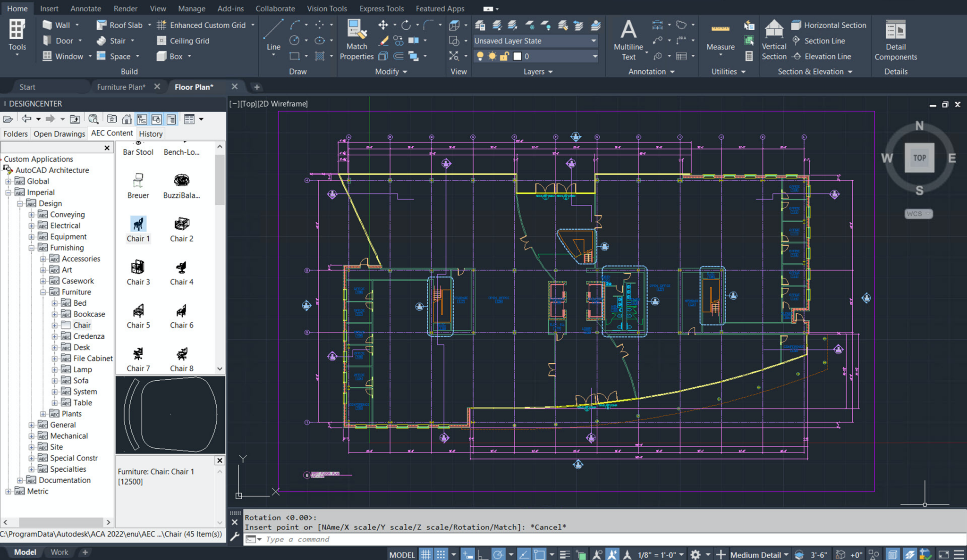Select the Wall tool icon
967x560 pixels.
click(x=47, y=25)
